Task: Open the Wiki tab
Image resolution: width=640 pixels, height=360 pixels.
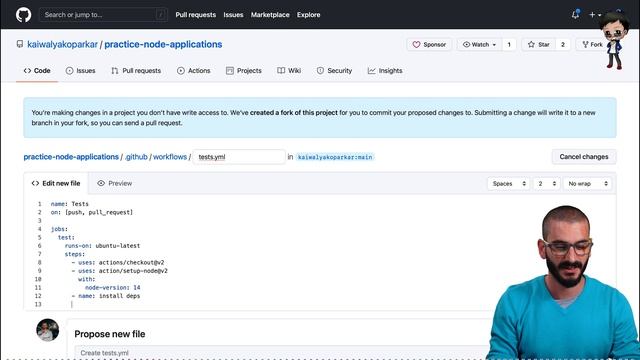Action: point(289,71)
